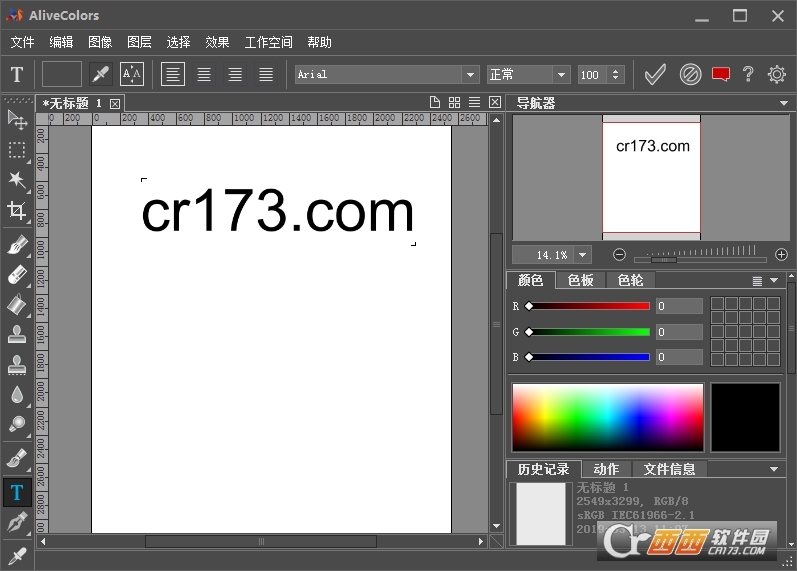Switch document windows to grid layout
Image resolution: width=797 pixels, height=571 pixels.
coord(454,103)
